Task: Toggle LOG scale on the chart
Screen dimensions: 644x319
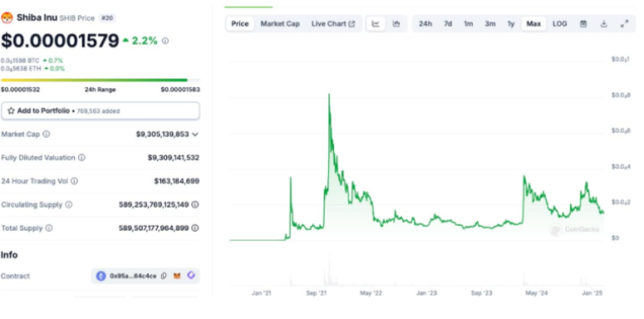Action: point(560,24)
